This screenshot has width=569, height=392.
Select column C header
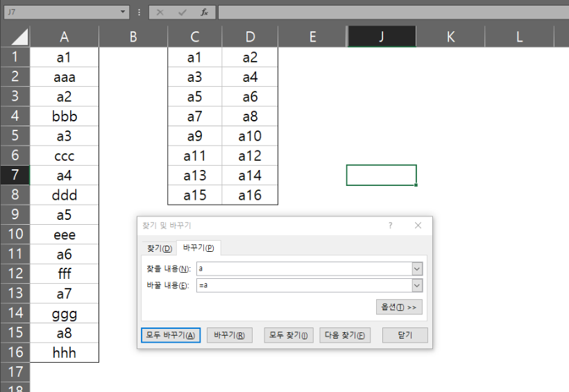pyautogui.click(x=195, y=37)
